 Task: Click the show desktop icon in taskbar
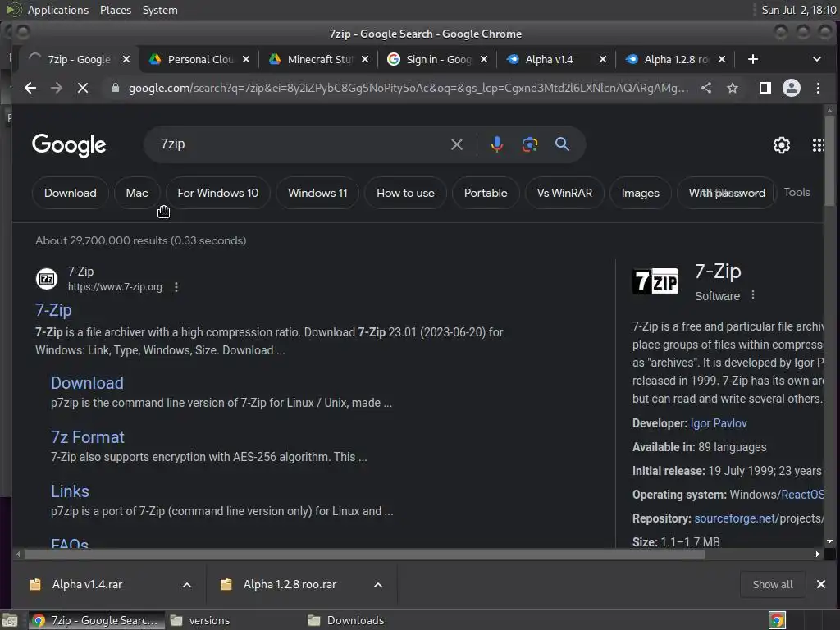[10, 620]
